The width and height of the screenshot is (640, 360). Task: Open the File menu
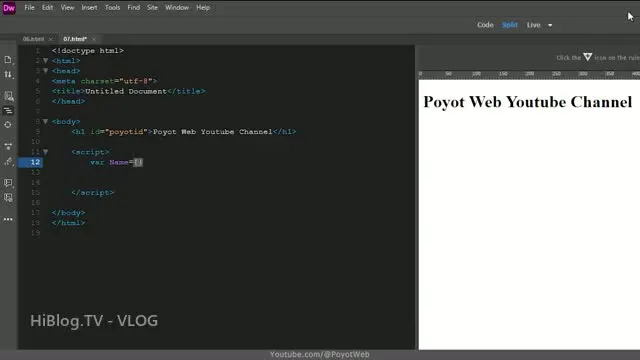pos(29,8)
